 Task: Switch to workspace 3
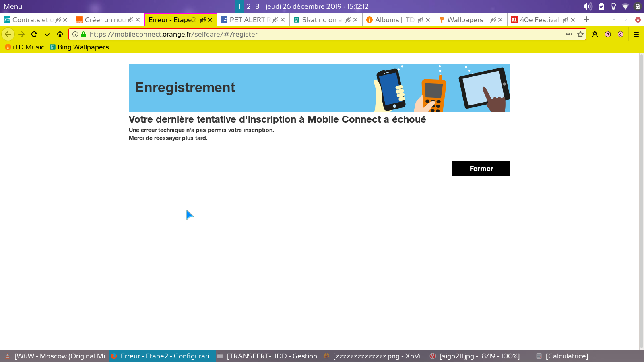pyautogui.click(x=258, y=6)
